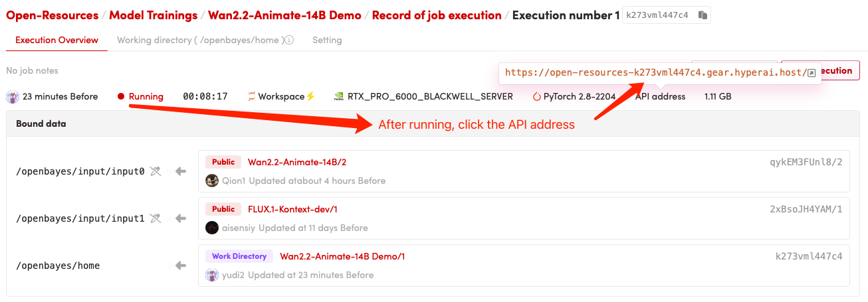Click the Record of job execution breadcrumb
This screenshot has width=868, height=302.
(x=437, y=15)
